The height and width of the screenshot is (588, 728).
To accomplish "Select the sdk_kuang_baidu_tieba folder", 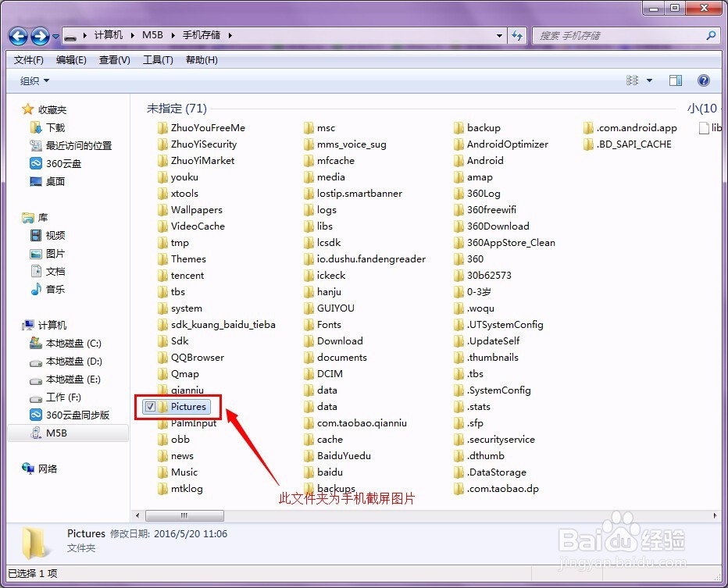I will pos(216,325).
